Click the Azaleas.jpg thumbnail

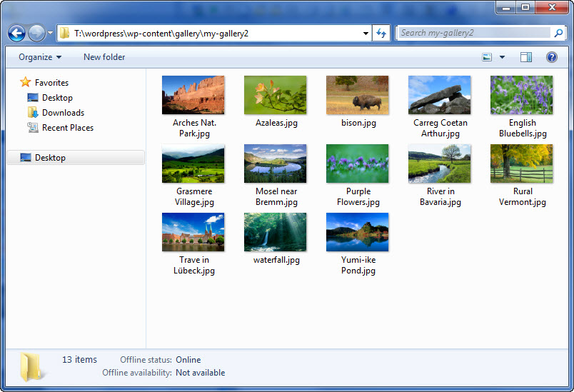(276, 96)
